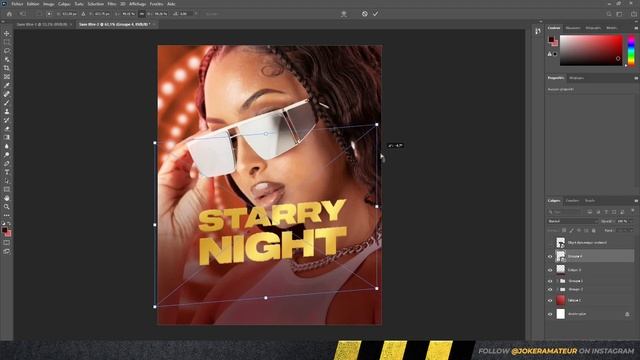Open the Color panel flyout menu
This screenshot has width=640, height=360.
[636, 28]
